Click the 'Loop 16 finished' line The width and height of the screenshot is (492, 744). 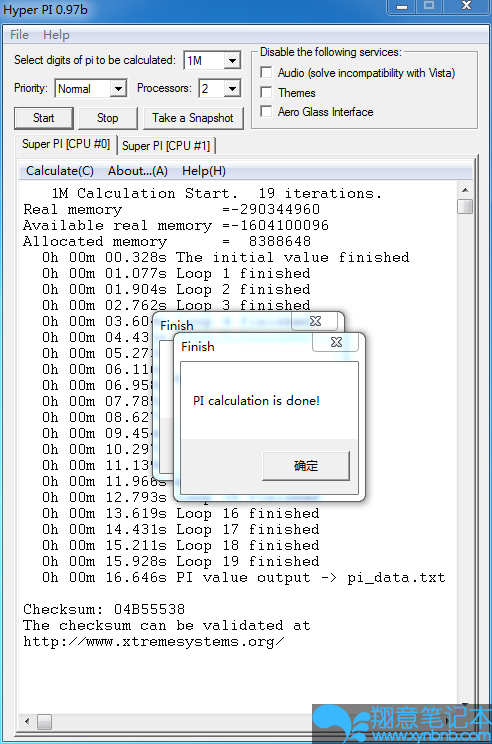pyautogui.click(x=181, y=513)
